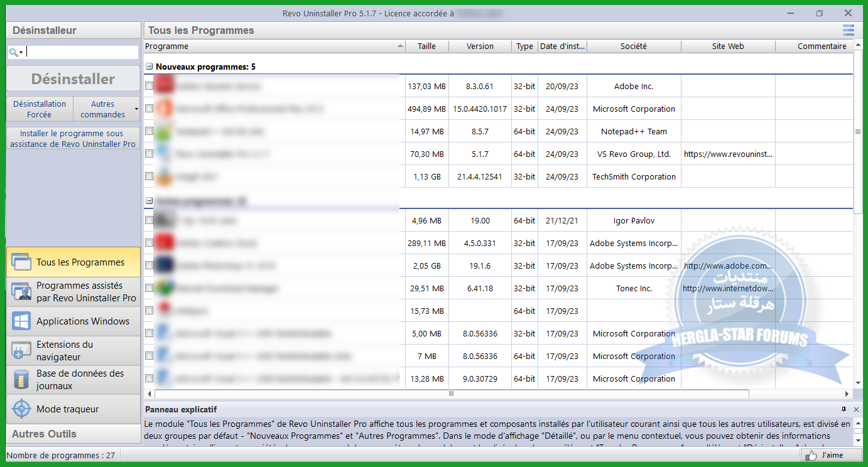The image size is (868, 467).
Task: Sort by the Type column header
Action: click(524, 46)
